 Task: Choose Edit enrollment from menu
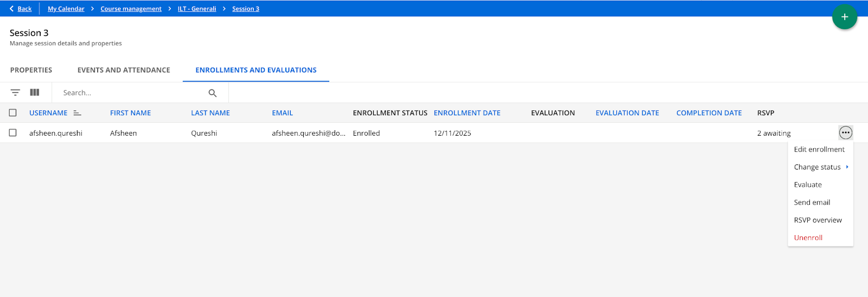[x=819, y=149]
